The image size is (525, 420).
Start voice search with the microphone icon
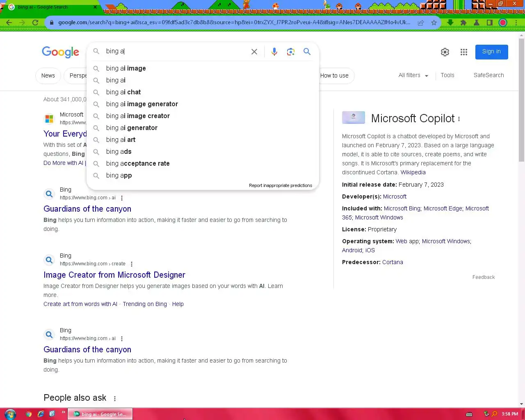(274, 52)
